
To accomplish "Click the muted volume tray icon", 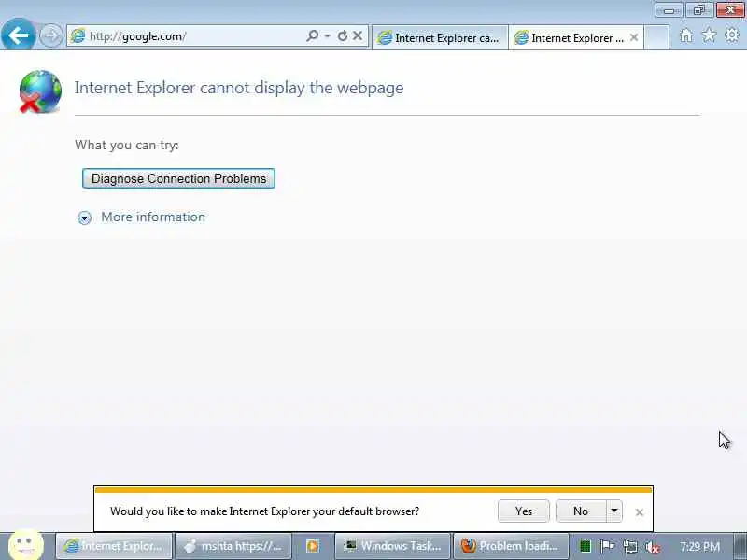I will coord(652,547).
